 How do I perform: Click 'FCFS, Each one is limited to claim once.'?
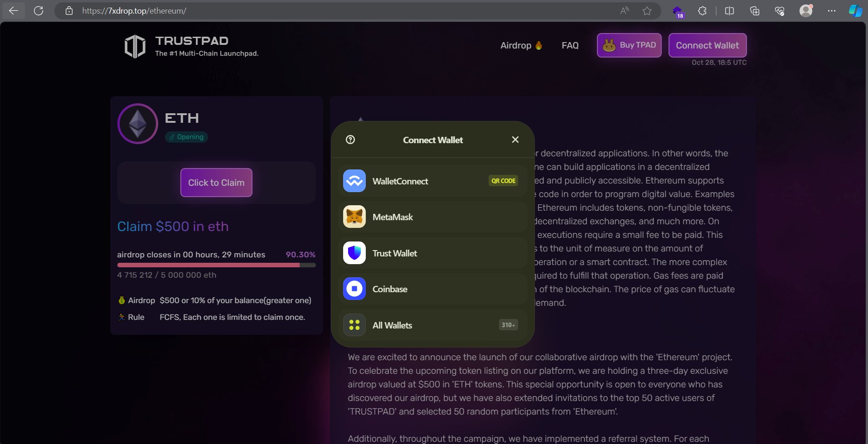(x=232, y=317)
